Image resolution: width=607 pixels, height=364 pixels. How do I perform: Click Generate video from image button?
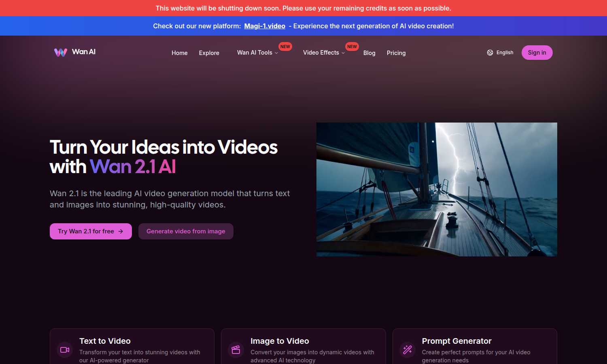(186, 231)
